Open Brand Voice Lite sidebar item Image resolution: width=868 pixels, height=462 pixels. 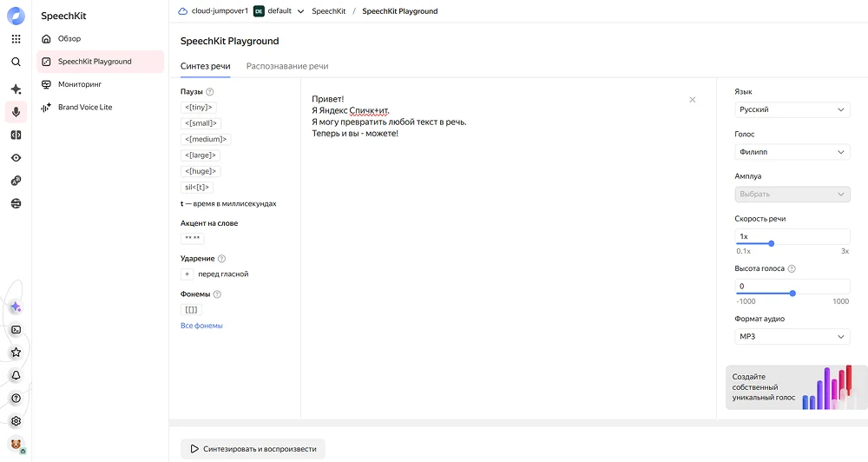coord(100,107)
